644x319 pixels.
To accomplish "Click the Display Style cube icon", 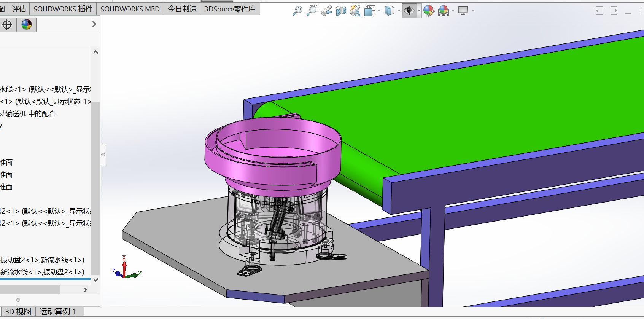I will tap(389, 11).
